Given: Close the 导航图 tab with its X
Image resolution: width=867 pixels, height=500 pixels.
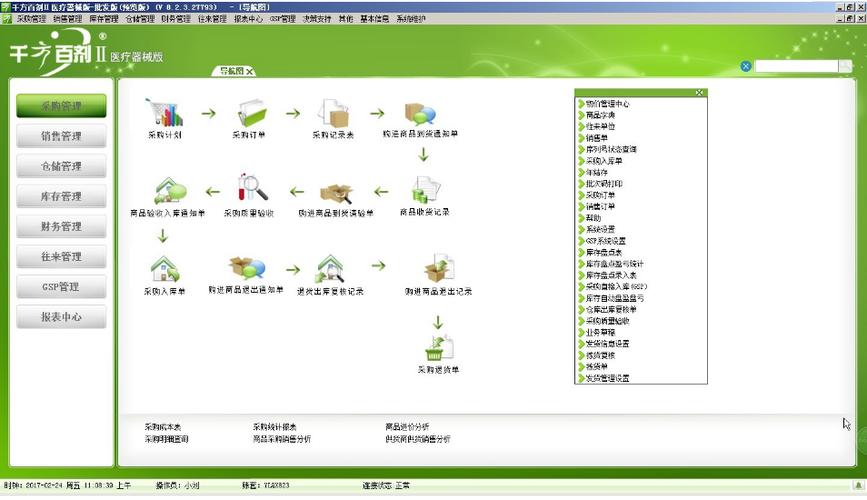Looking at the screenshot, I should pyautogui.click(x=249, y=71).
